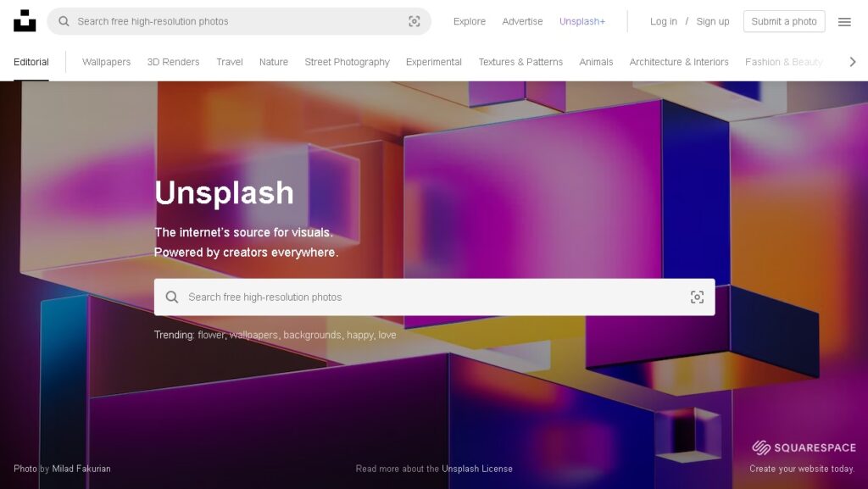Image resolution: width=868 pixels, height=489 pixels.
Task: Click trending term flower
Action: 211,335
